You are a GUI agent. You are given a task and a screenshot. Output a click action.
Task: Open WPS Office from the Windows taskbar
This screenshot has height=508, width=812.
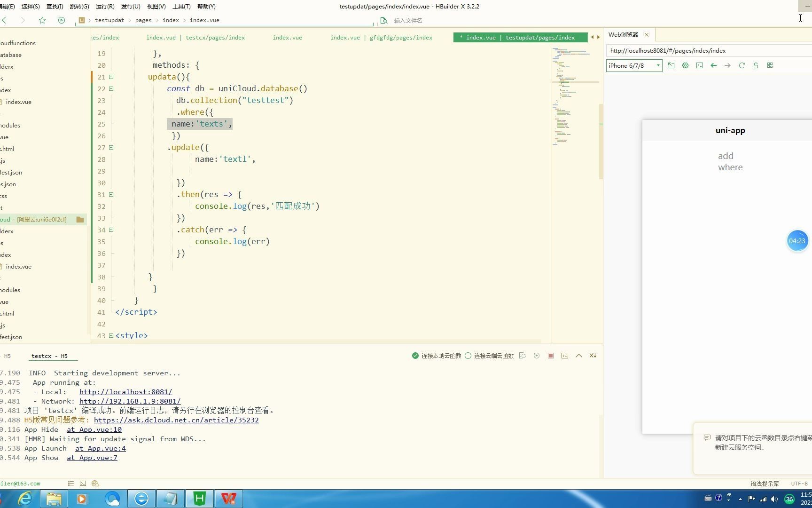229,499
